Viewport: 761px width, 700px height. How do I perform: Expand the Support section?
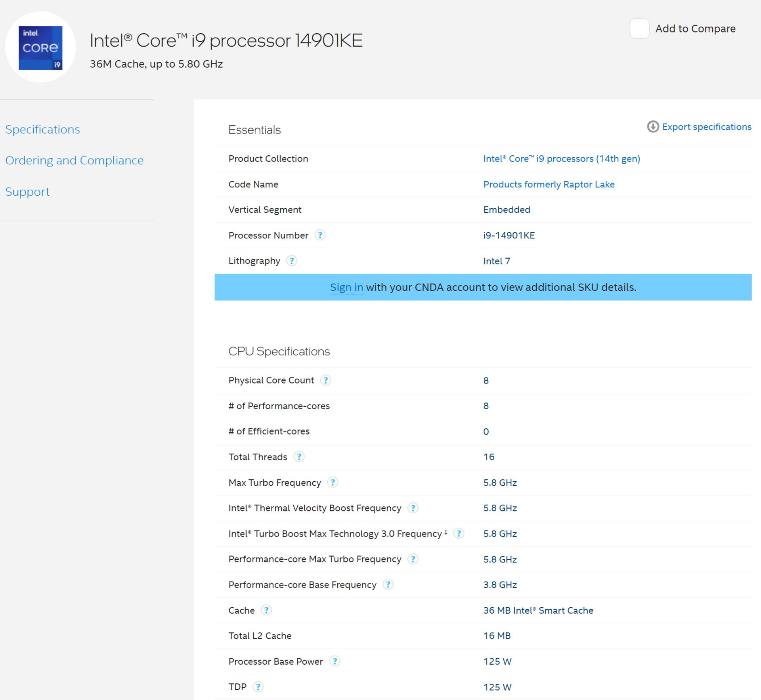(x=27, y=191)
